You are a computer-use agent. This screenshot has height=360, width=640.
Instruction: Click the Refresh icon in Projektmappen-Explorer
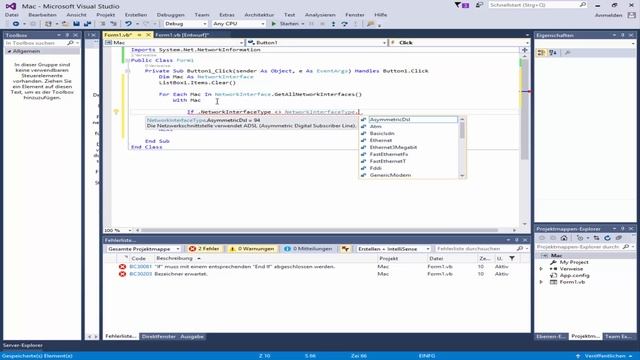point(607,238)
